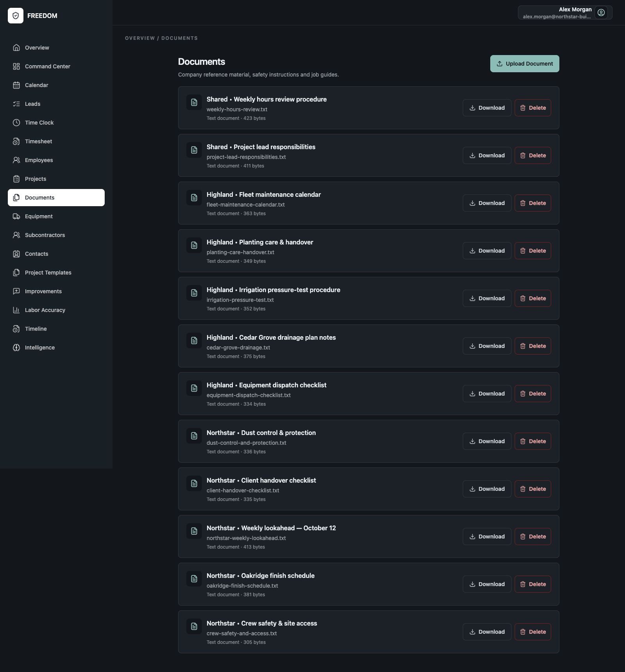Click filename dust-control-and-protection.txt
This screenshot has height=672, width=625.
246,443
